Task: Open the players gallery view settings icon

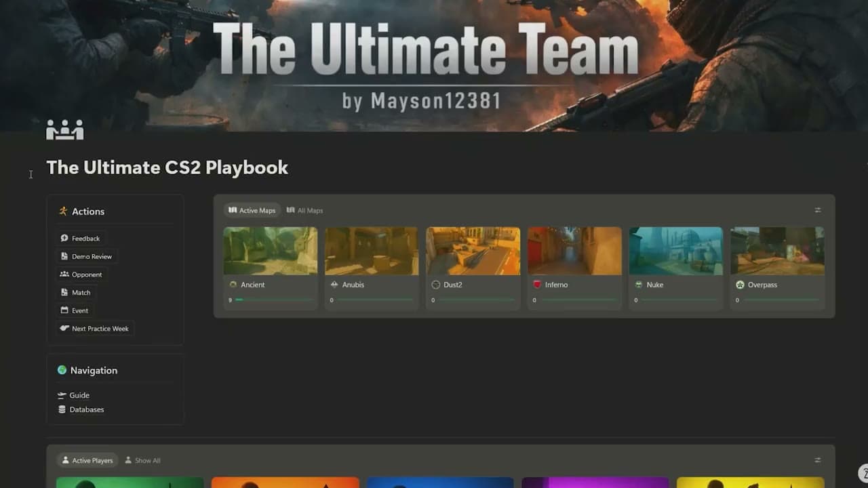Action: (x=818, y=460)
